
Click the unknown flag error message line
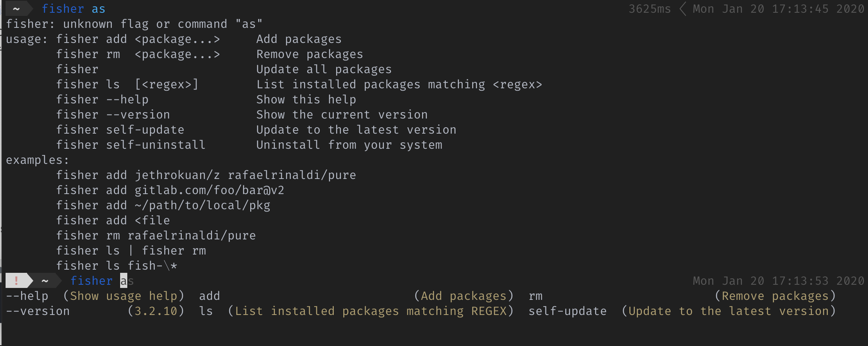pos(134,24)
